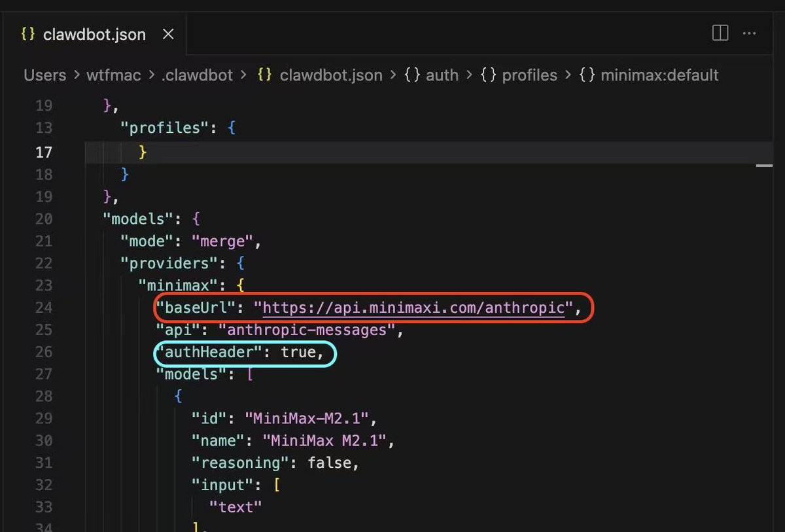Click the "text" value on line 33
Image resolution: width=785 pixels, height=532 pixels.
235,506
